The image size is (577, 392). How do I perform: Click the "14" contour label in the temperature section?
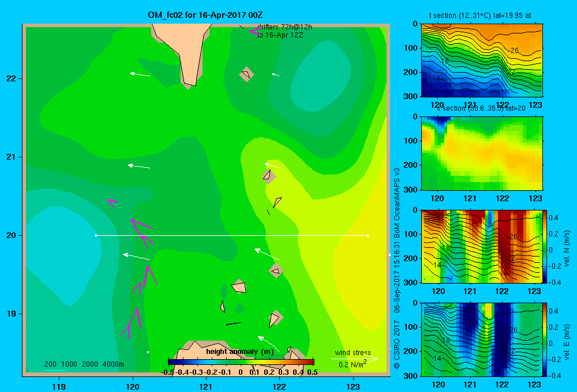coord(436,79)
